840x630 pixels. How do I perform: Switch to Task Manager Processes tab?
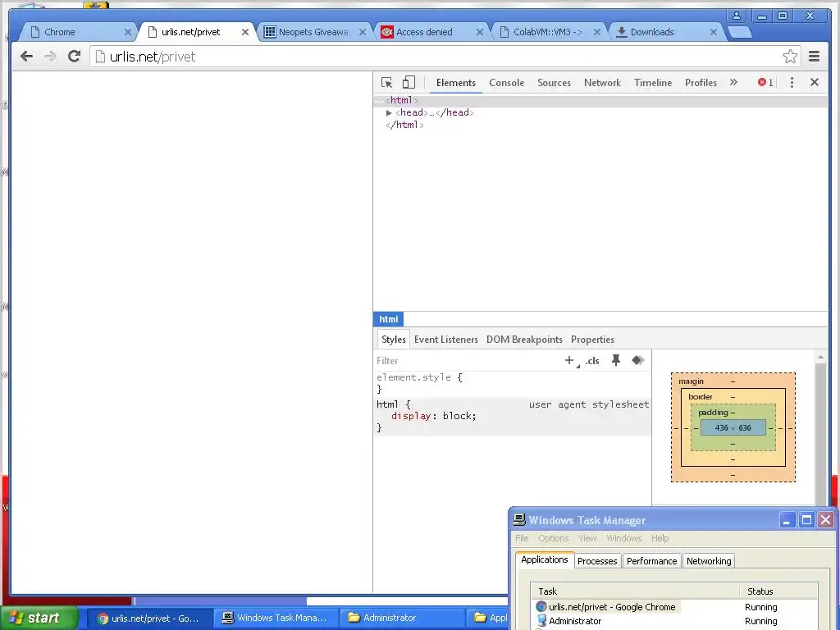pyautogui.click(x=597, y=561)
